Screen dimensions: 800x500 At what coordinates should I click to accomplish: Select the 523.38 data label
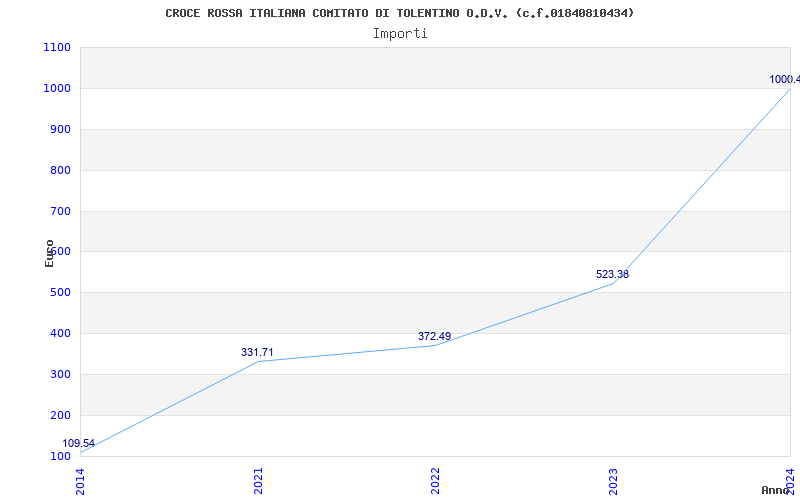coord(612,274)
